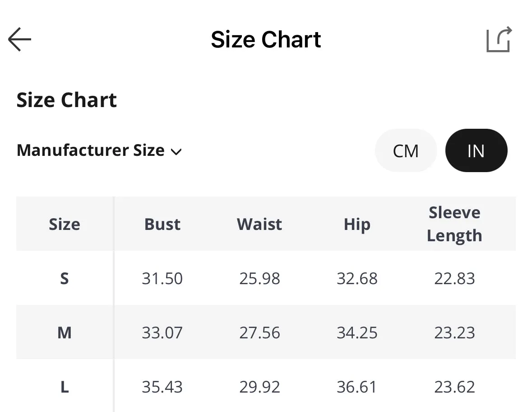
Task: Tap the back arrow icon
Action: point(20,39)
